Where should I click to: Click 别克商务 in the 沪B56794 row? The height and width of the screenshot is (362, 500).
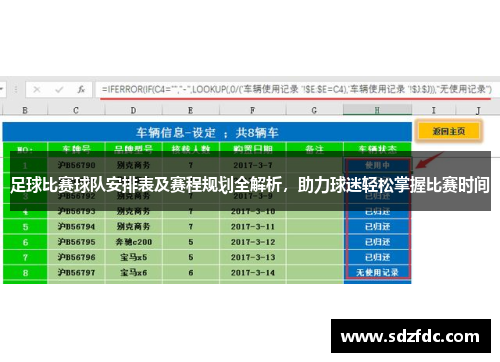133,227
